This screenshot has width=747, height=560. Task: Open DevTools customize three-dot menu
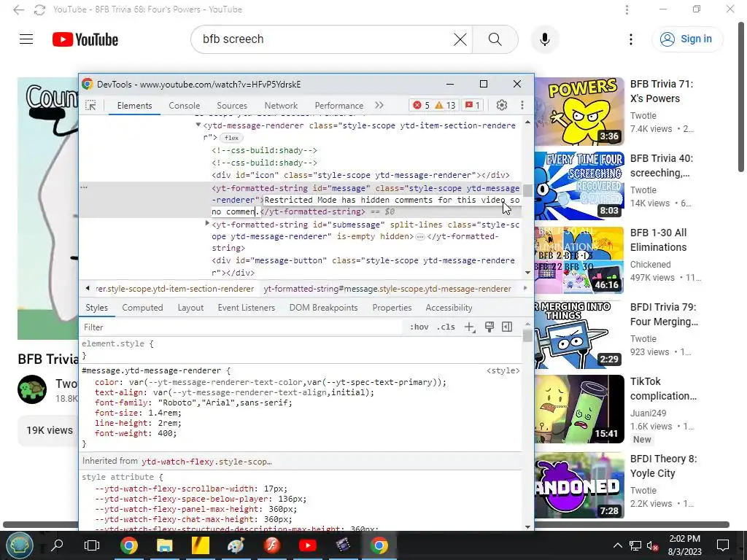pyautogui.click(x=522, y=105)
